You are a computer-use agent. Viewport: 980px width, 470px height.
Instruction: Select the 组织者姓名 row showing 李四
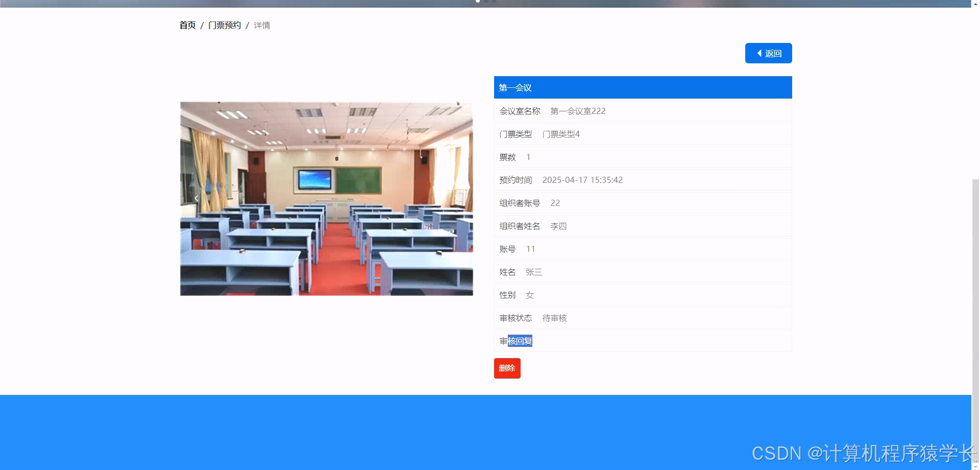pyautogui.click(x=643, y=226)
